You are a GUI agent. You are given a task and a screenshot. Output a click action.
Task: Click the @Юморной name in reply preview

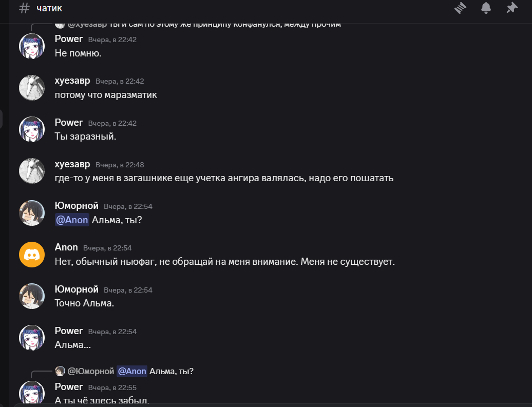tap(90, 371)
